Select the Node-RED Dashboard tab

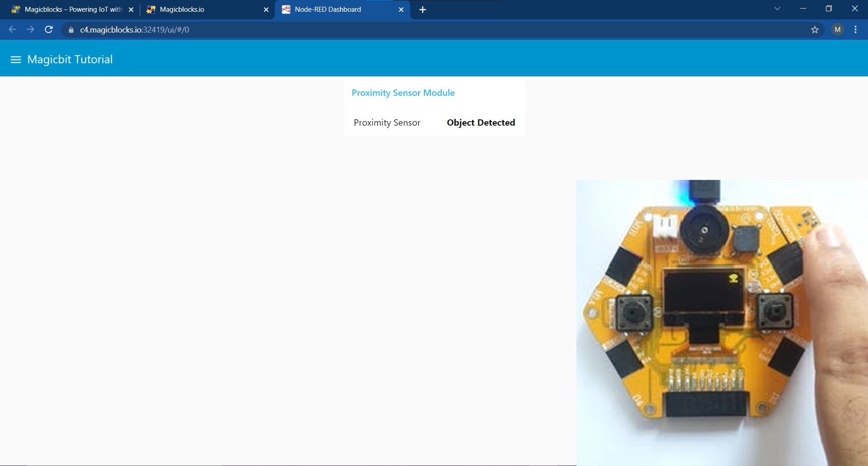click(335, 9)
